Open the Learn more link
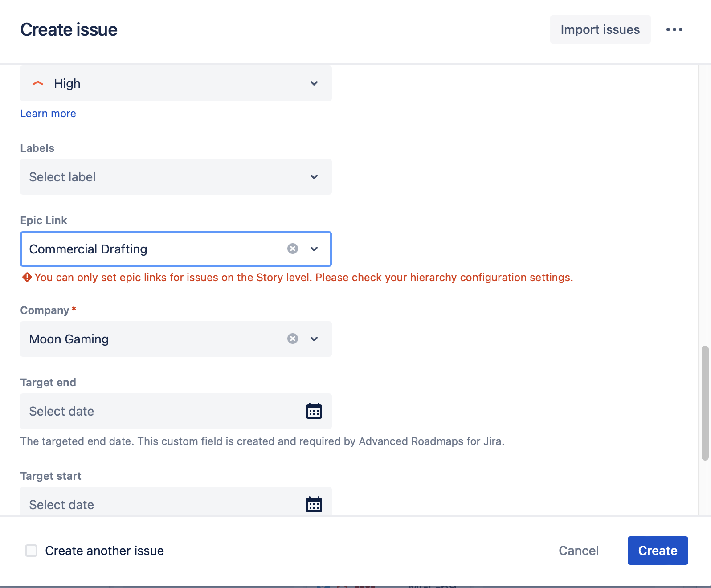The image size is (711, 588). point(48,114)
